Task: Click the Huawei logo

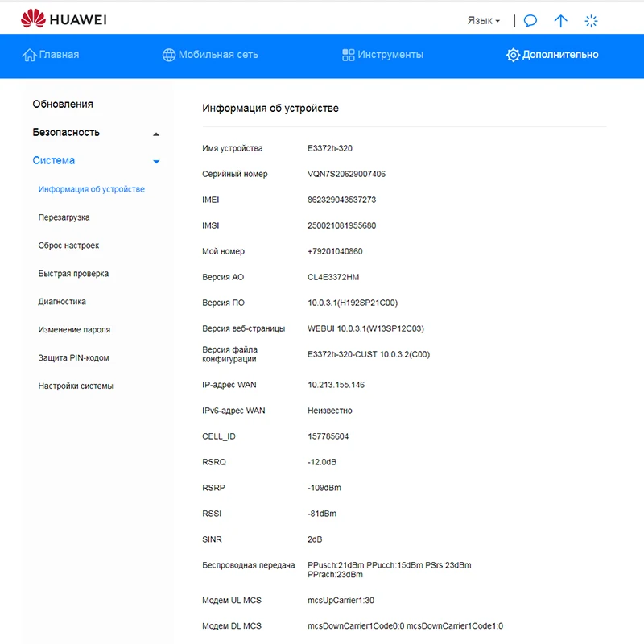Action: (x=63, y=19)
